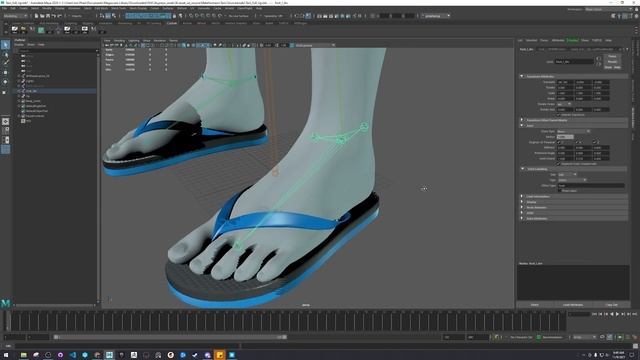Toggle view transform icon in panel toolbar
Screen dimensions: 640x360
[x=292, y=45]
